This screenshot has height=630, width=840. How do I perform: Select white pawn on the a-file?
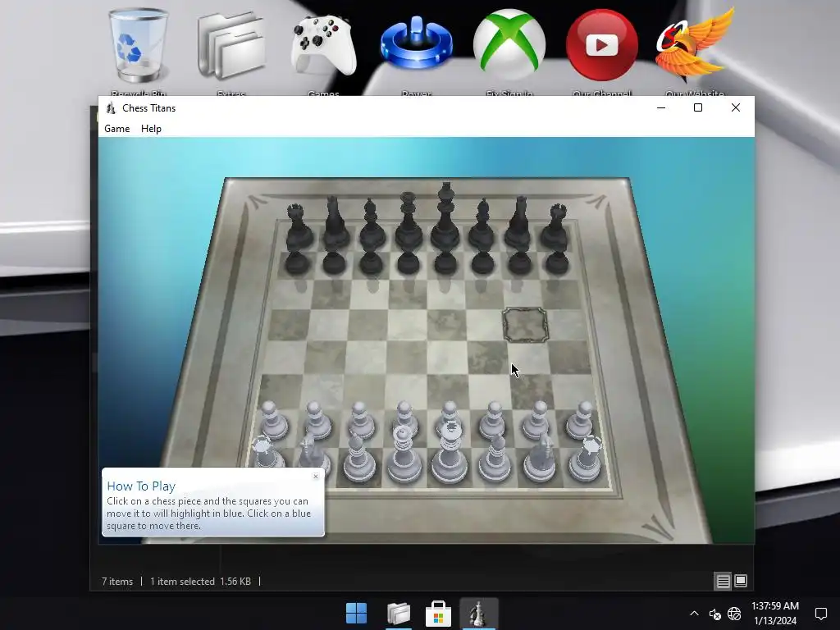[274, 421]
